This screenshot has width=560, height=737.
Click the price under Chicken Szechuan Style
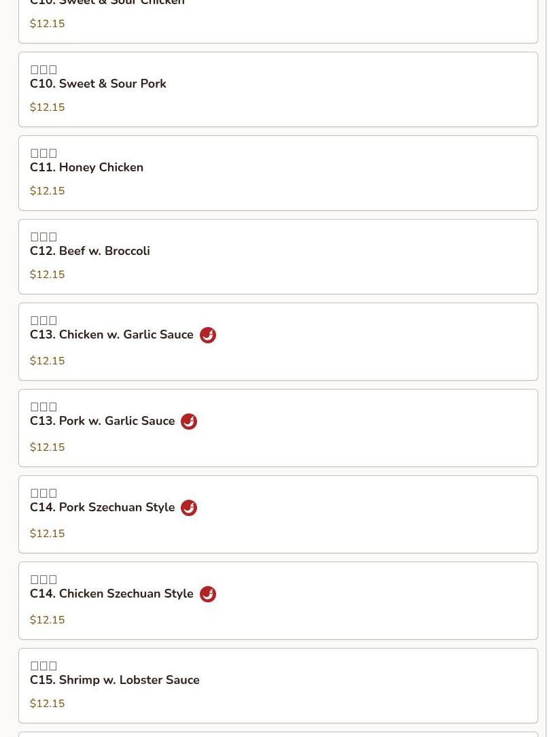pyautogui.click(x=48, y=620)
